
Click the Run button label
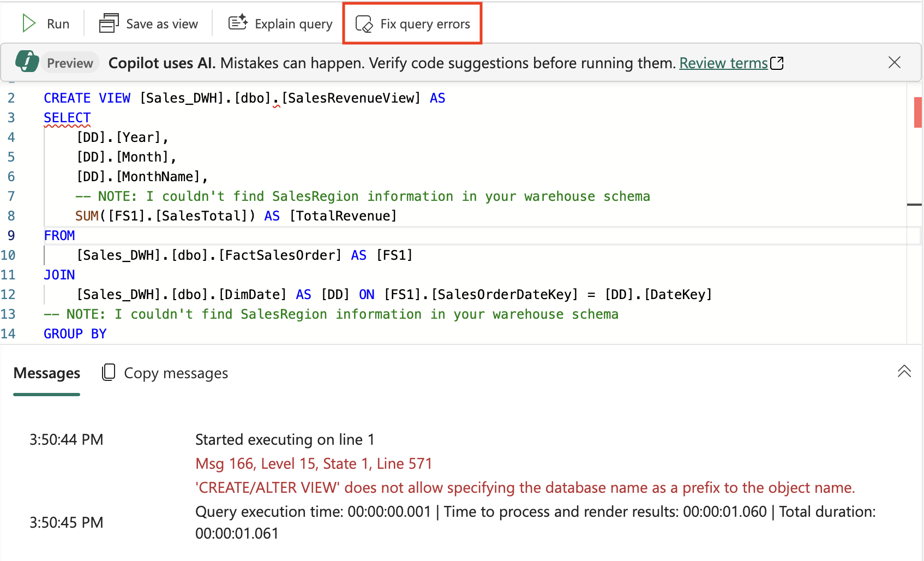point(58,24)
